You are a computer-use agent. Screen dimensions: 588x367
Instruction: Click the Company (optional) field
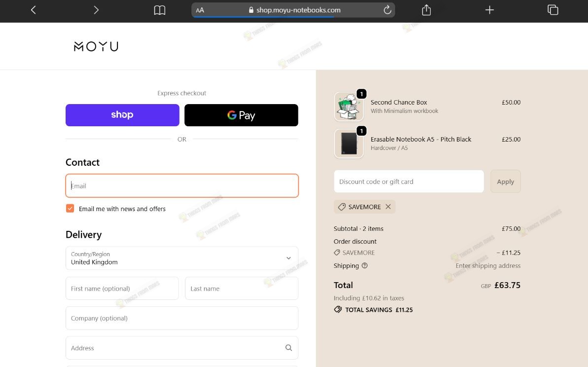coord(182,318)
